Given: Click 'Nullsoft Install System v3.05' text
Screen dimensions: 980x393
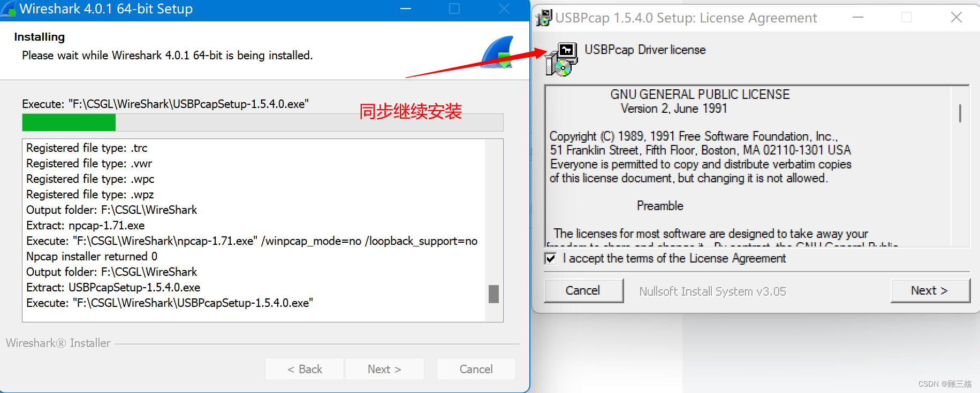Looking at the screenshot, I should [712, 291].
